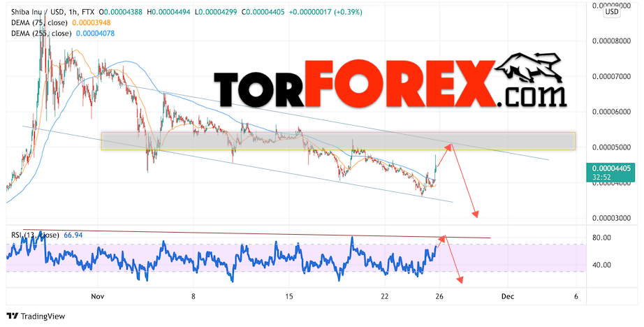Click the Dec date on time axis
This screenshot has width=644, height=327.
pyautogui.click(x=507, y=296)
